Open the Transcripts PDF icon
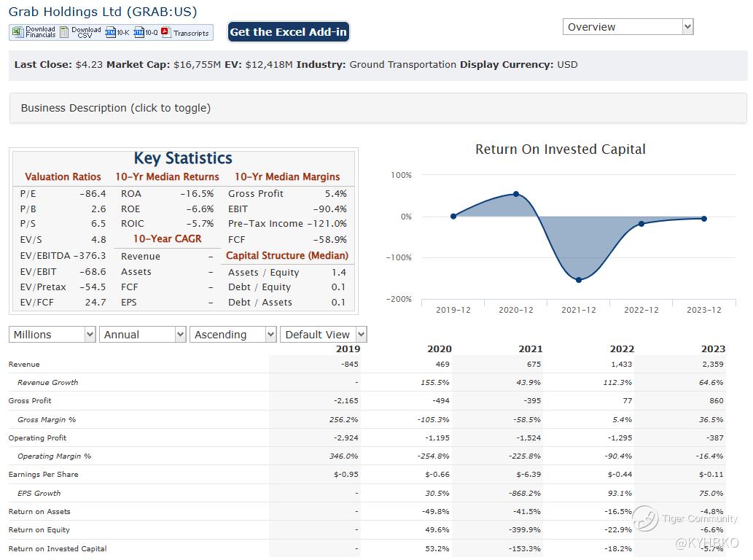Image resolution: width=753 pixels, height=560 pixels. [166, 32]
